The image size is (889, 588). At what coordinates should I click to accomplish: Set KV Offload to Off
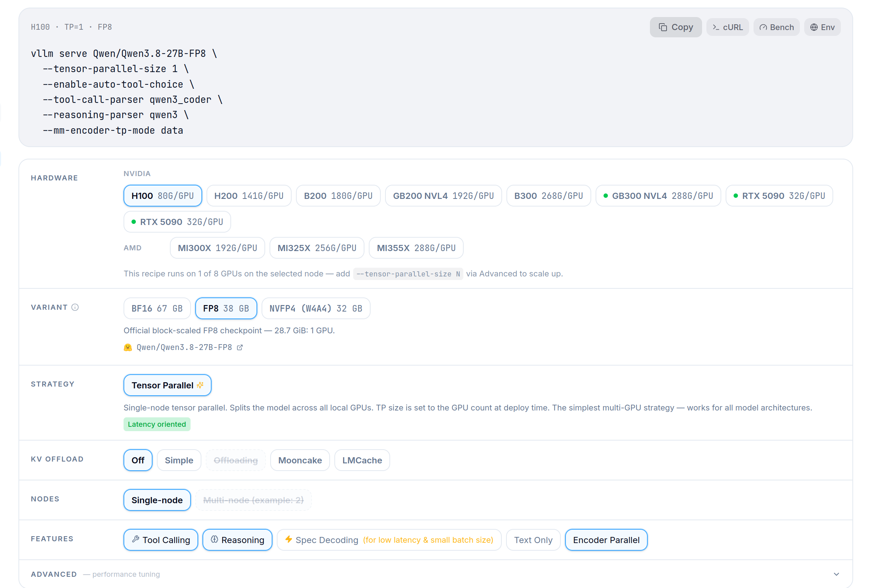pos(138,460)
